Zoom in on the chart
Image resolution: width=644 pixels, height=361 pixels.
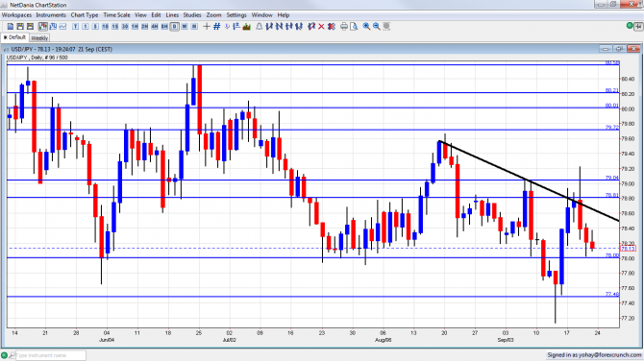pos(366,27)
